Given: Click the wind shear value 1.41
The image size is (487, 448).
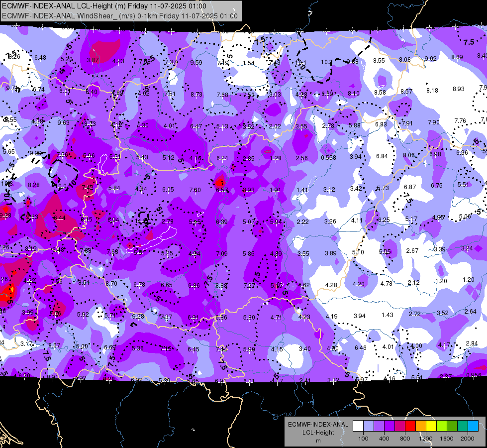Looking at the screenshot, I should pos(302,190).
